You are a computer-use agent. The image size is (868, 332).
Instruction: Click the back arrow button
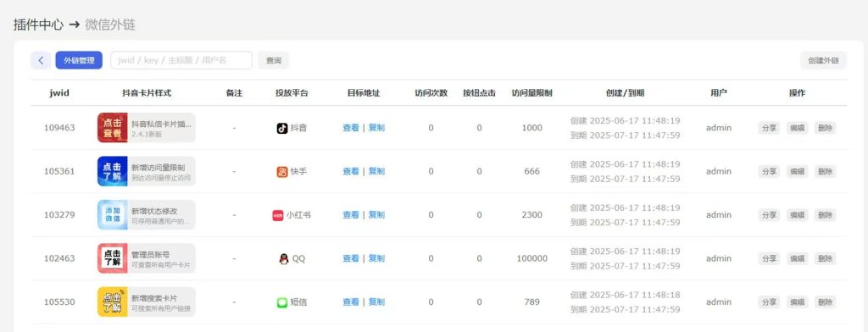[41, 60]
